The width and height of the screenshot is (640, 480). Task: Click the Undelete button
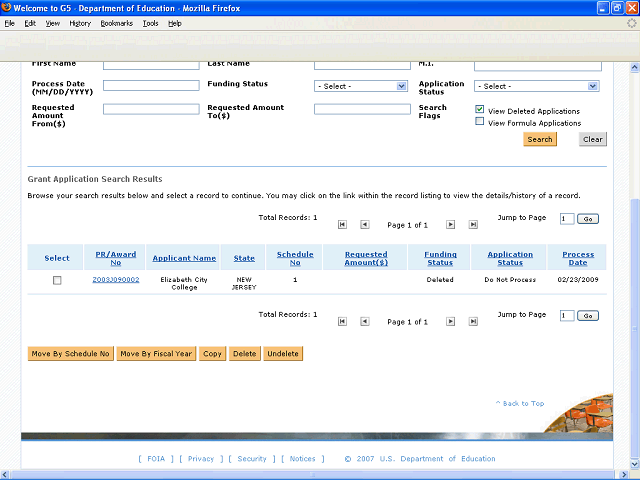pyautogui.click(x=283, y=353)
